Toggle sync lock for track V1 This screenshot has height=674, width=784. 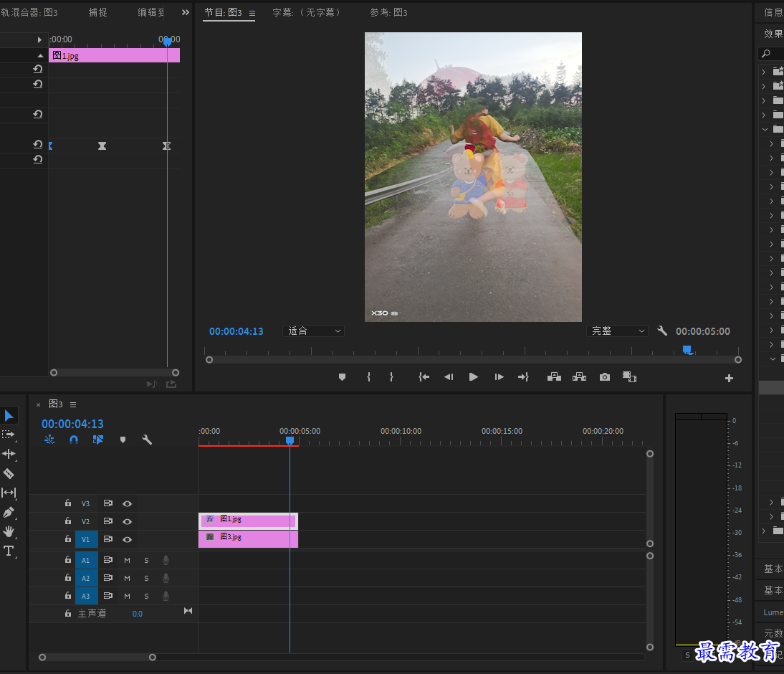click(107, 539)
